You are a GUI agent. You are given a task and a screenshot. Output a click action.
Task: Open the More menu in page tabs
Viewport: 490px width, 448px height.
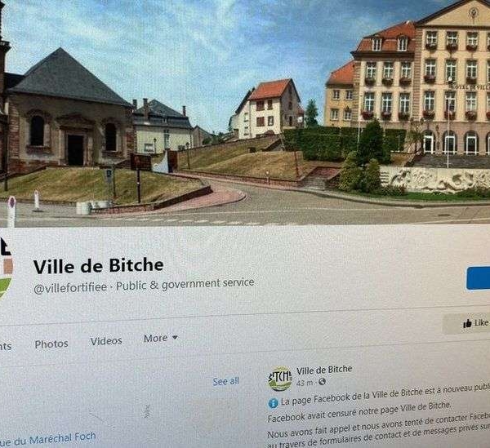[x=161, y=338]
